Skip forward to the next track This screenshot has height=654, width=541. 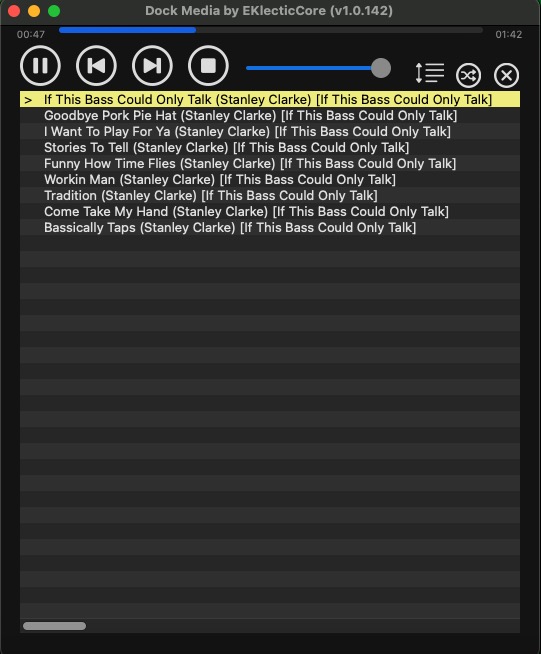pyautogui.click(x=152, y=66)
